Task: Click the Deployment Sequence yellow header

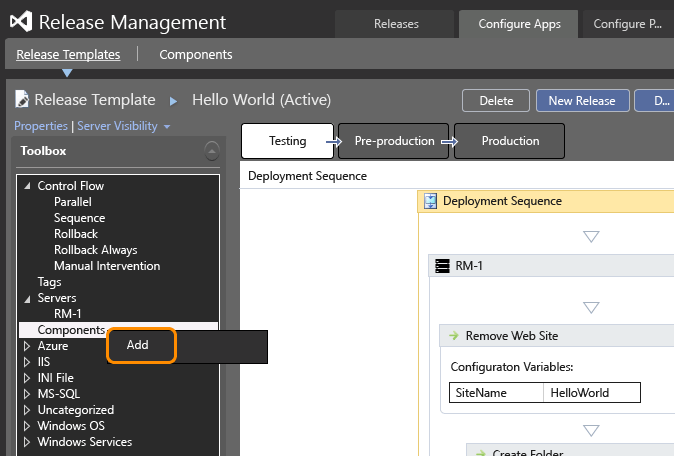Action: tap(546, 201)
